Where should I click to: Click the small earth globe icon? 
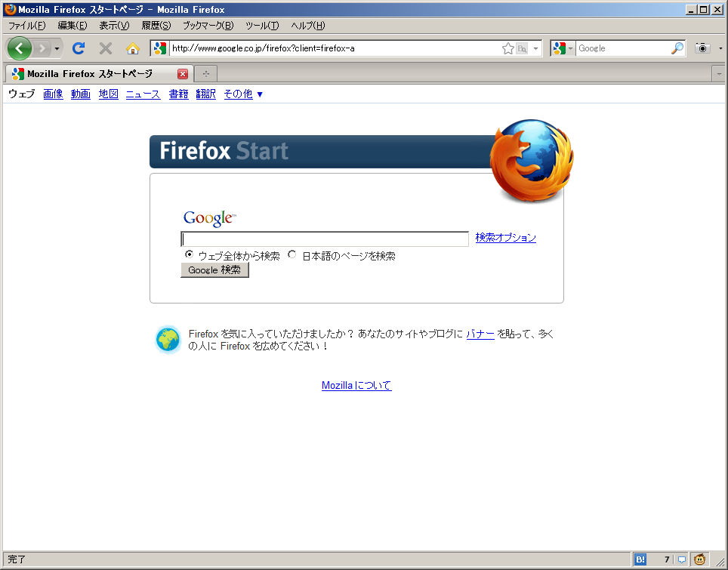168,339
